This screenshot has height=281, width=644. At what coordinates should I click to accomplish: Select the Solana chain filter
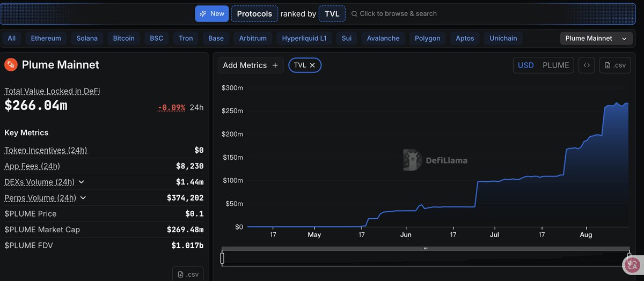pyautogui.click(x=87, y=38)
